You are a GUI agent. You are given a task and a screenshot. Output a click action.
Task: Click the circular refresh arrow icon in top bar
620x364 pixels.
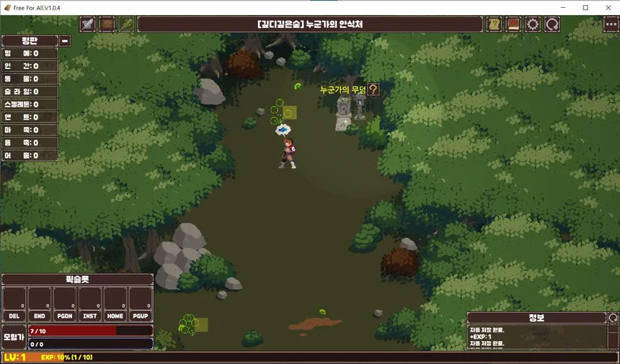552,25
